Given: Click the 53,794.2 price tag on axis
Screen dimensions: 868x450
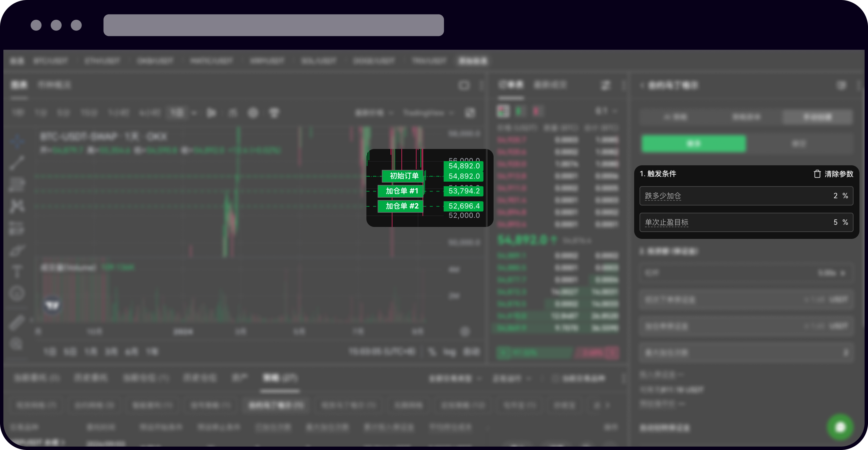Looking at the screenshot, I should [x=464, y=191].
